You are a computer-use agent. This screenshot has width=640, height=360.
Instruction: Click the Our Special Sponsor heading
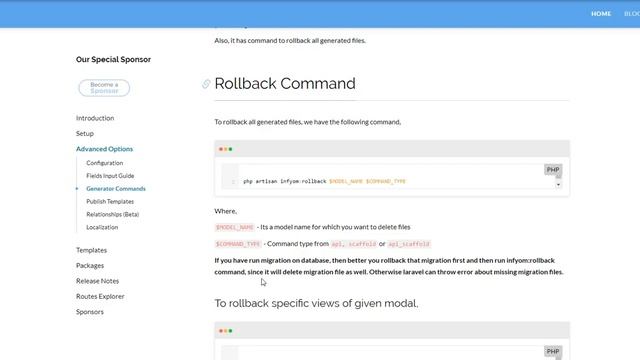point(113,60)
